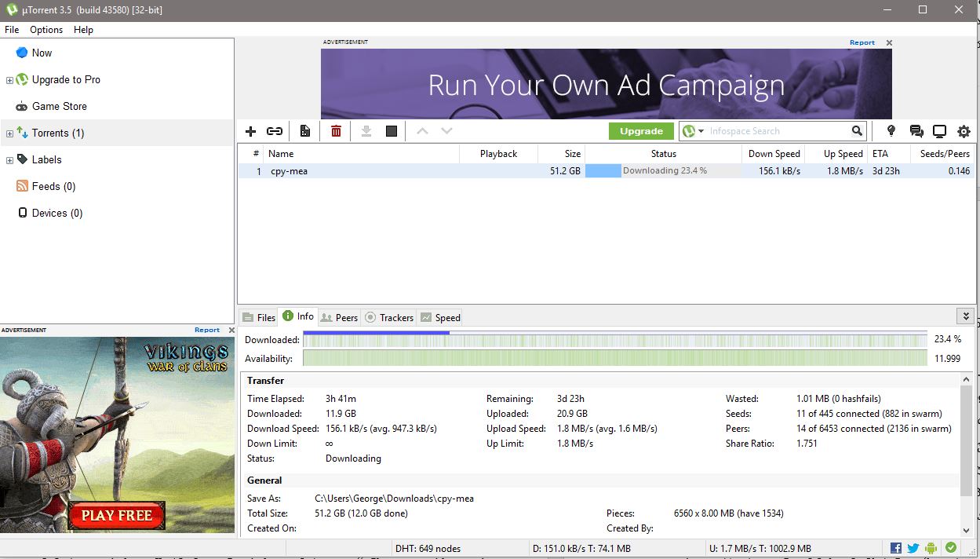Viewport: 980px width, 559px height.
Task: Click the Create New Torrent icon
Action: point(305,131)
